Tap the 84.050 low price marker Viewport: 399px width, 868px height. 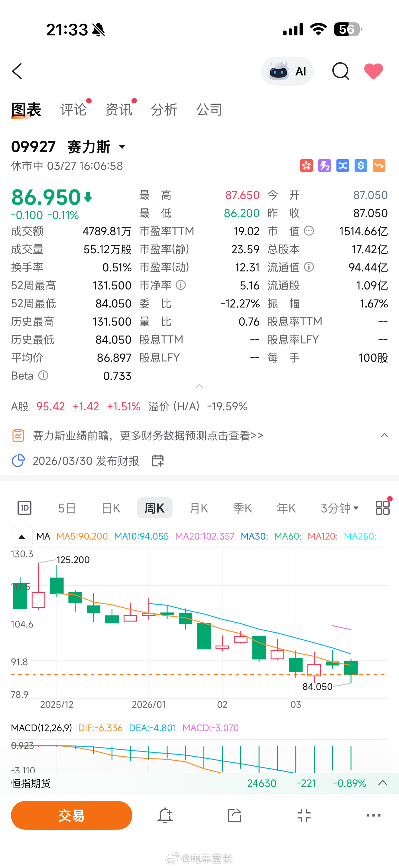click(x=317, y=687)
